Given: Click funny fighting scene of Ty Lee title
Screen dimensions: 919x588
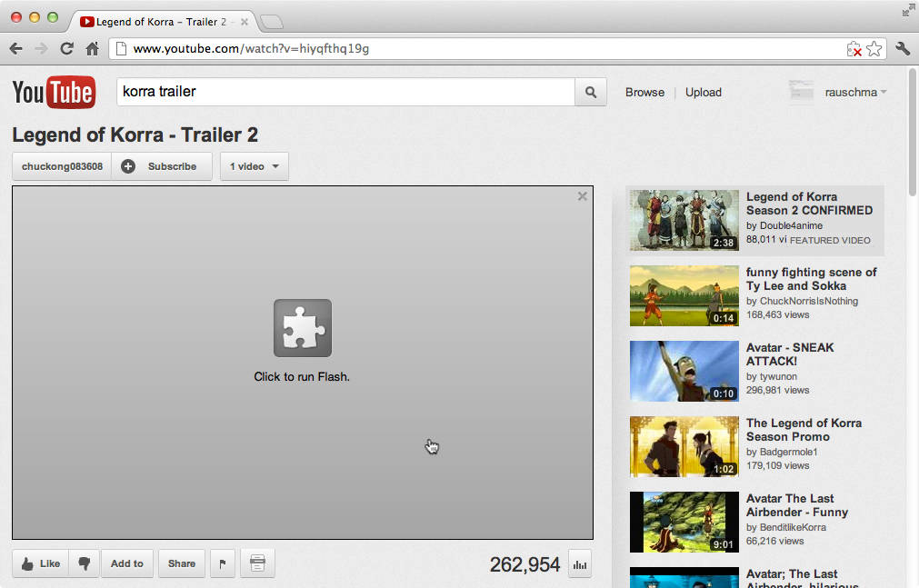Looking at the screenshot, I should point(811,279).
